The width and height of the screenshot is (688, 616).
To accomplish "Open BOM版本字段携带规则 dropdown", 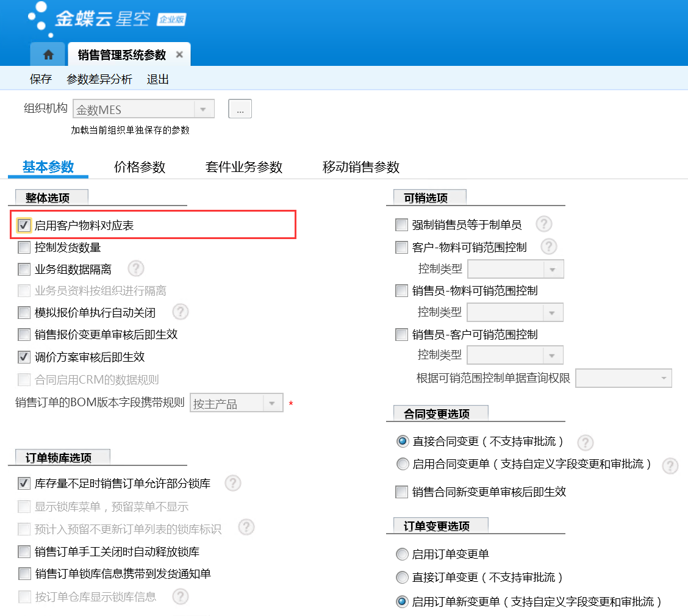I will click(x=272, y=404).
